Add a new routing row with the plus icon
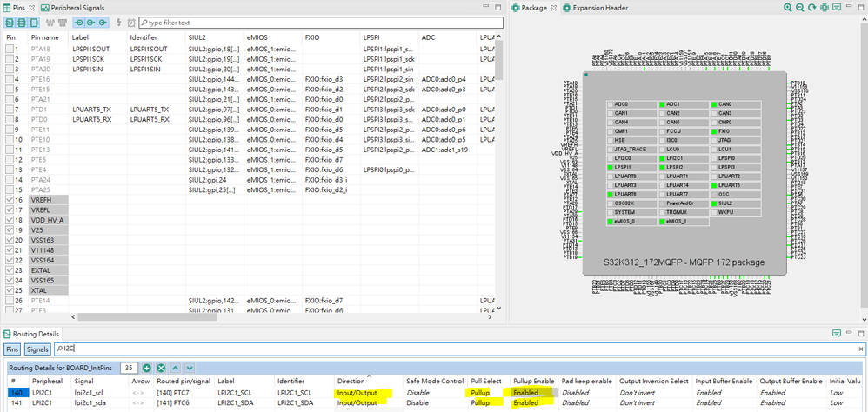This screenshot has height=412, width=868. pyautogui.click(x=147, y=368)
